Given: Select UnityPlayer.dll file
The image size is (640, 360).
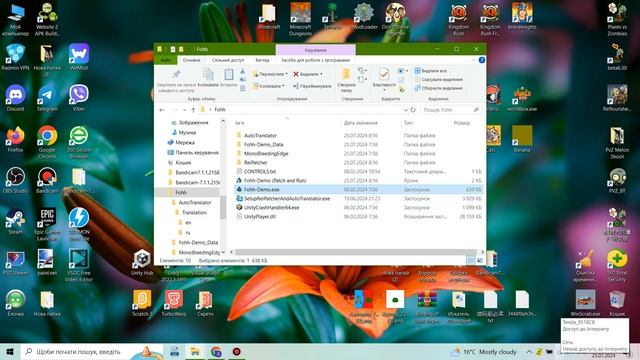Looking at the screenshot, I should (x=260, y=216).
